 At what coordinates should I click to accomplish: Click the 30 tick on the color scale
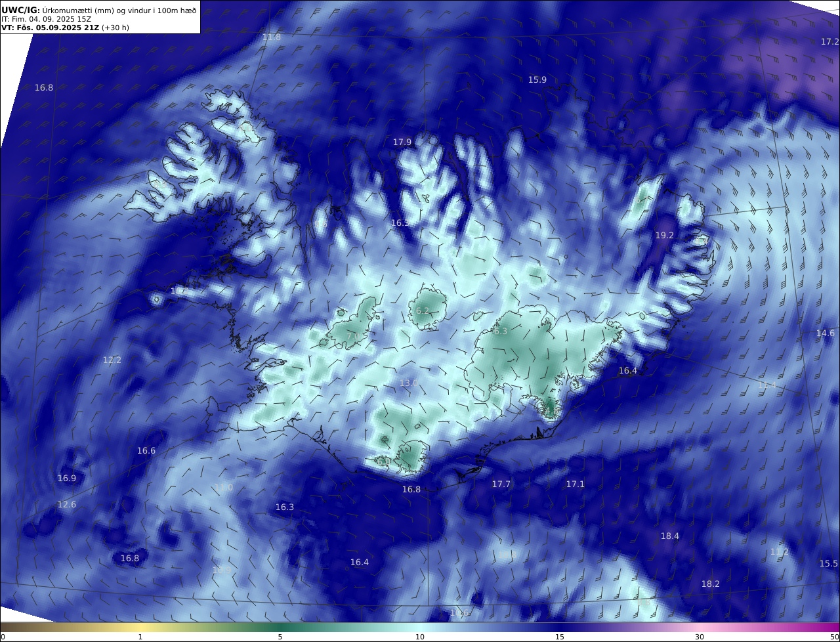[x=700, y=637]
